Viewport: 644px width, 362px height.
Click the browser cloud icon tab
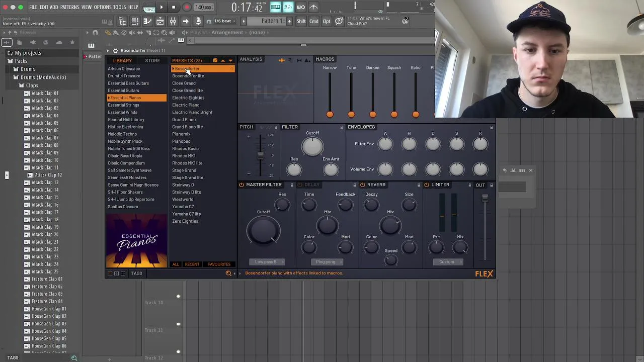(x=59, y=43)
